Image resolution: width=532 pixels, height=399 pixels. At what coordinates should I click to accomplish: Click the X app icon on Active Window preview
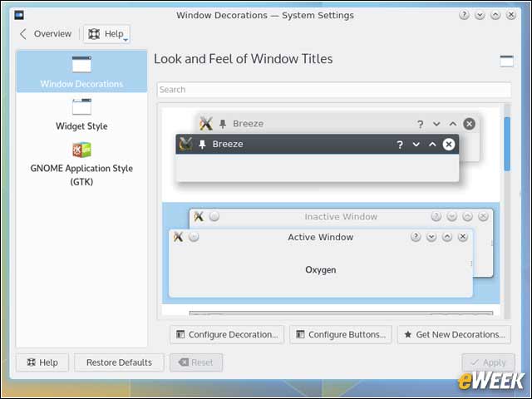(x=178, y=237)
